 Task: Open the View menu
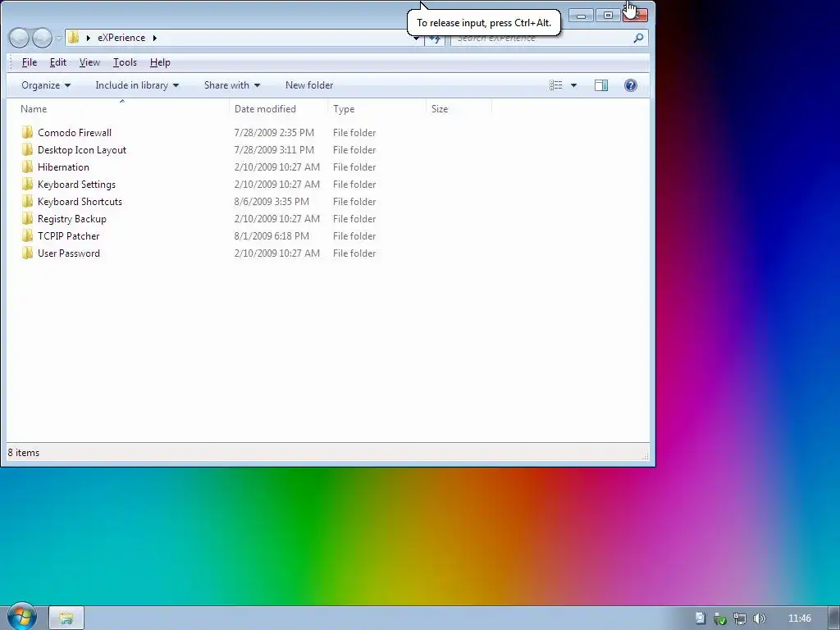click(x=89, y=62)
